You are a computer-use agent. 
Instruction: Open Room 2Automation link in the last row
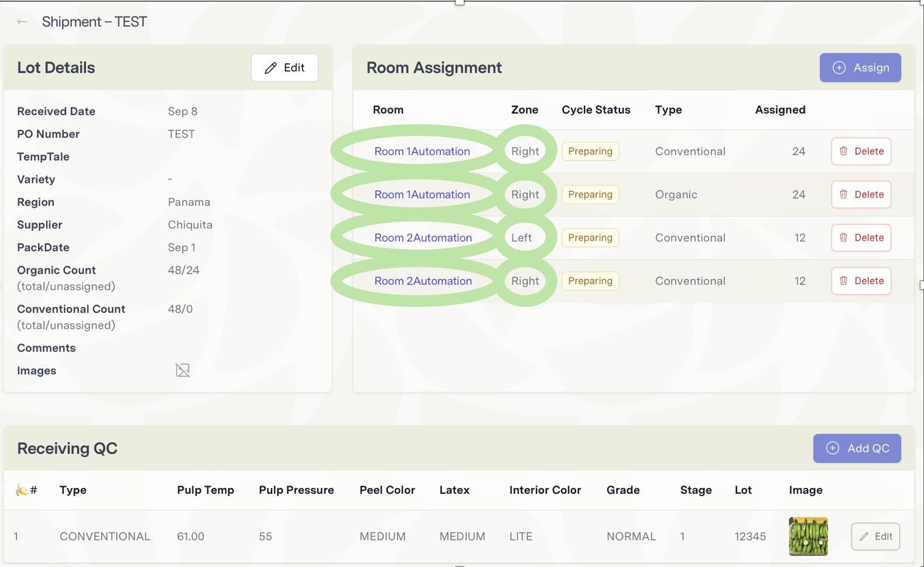pyautogui.click(x=423, y=281)
